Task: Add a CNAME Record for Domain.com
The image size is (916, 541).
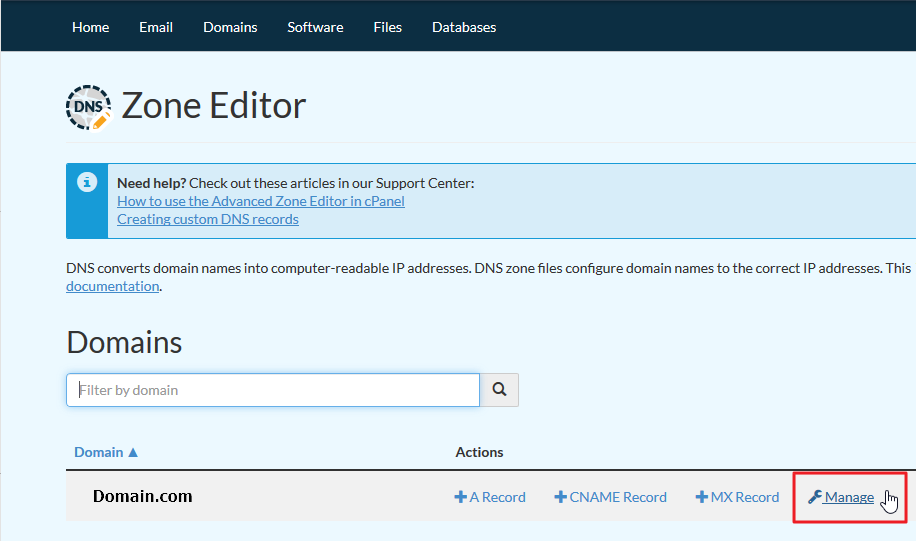Action: pyautogui.click(x=610, y=497)
